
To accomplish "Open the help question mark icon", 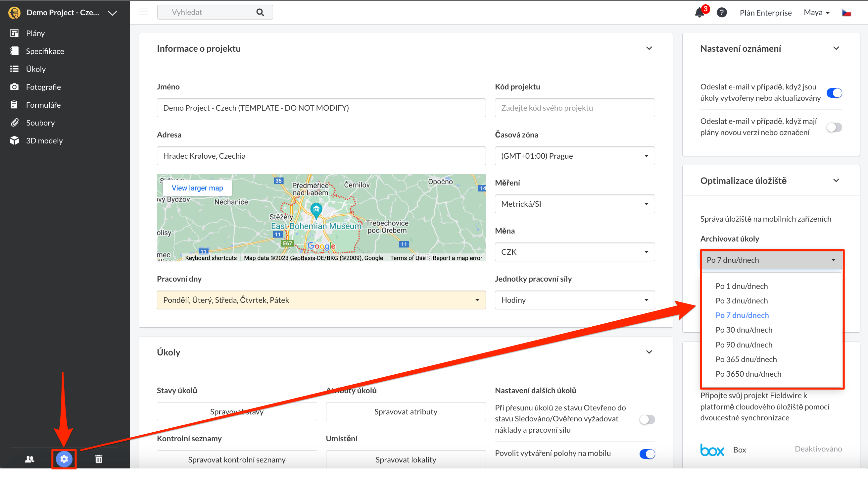I will pos(721,13).
